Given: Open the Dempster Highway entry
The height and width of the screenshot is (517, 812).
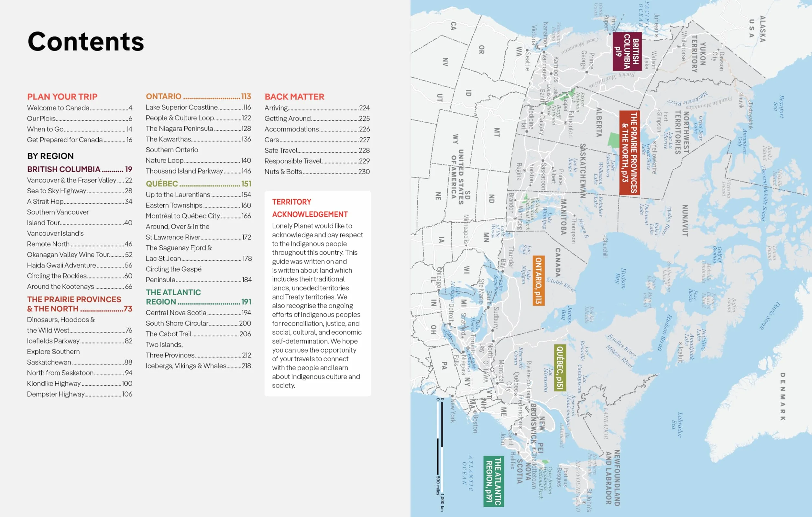Looking at the screenshot, I should [x=80, y=394].
